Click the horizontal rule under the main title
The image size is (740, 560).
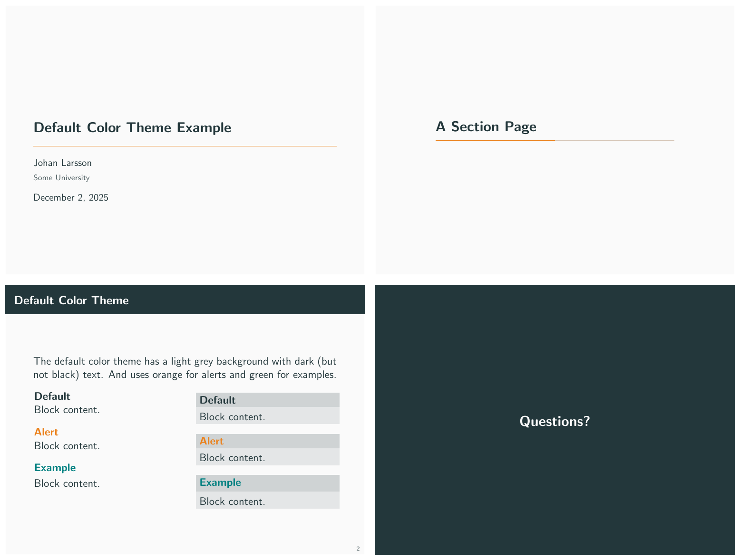click(x=185, y=146)
